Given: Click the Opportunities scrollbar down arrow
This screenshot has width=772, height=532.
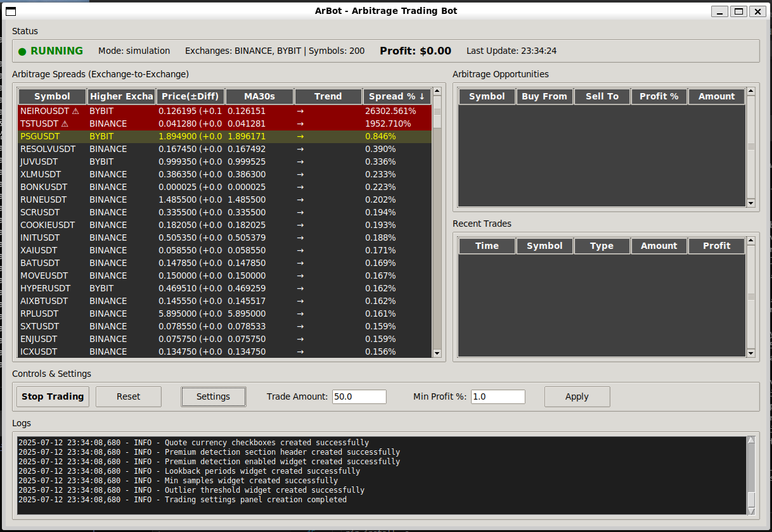Looking at the screenshot, I should [751, 203].
